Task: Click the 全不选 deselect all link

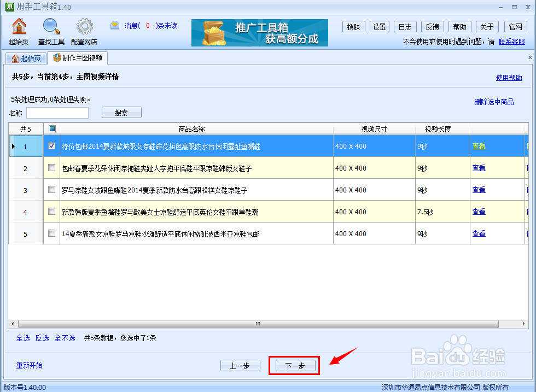Action: 65,338
